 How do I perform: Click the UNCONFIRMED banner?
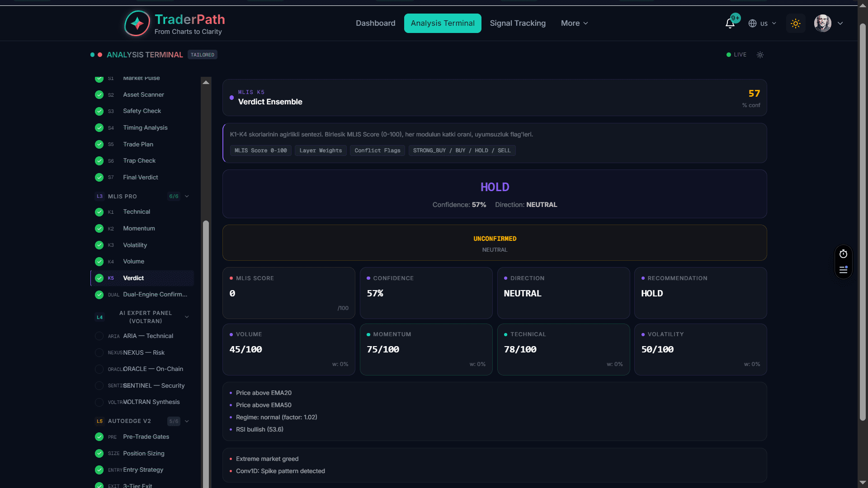point(495,243)
